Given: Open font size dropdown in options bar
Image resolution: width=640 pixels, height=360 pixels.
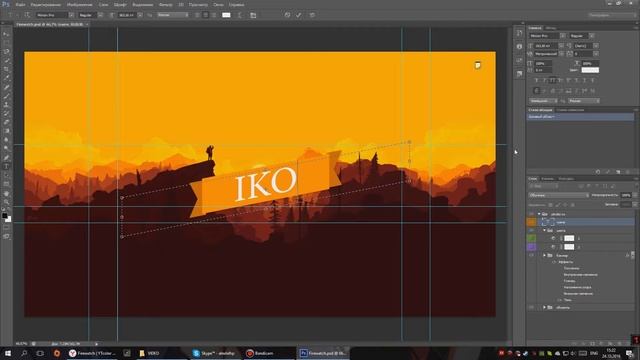Looking at the screenshot, I should [140, 15].
